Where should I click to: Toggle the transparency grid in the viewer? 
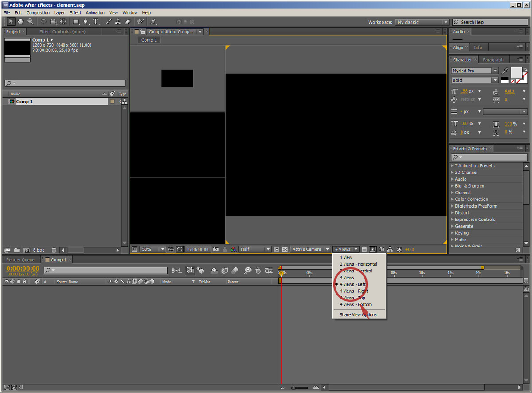pos(285,249)
